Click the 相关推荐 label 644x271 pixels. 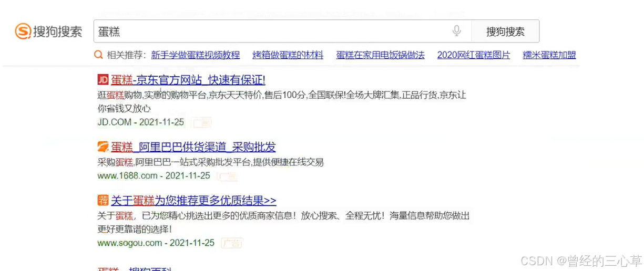126,55
